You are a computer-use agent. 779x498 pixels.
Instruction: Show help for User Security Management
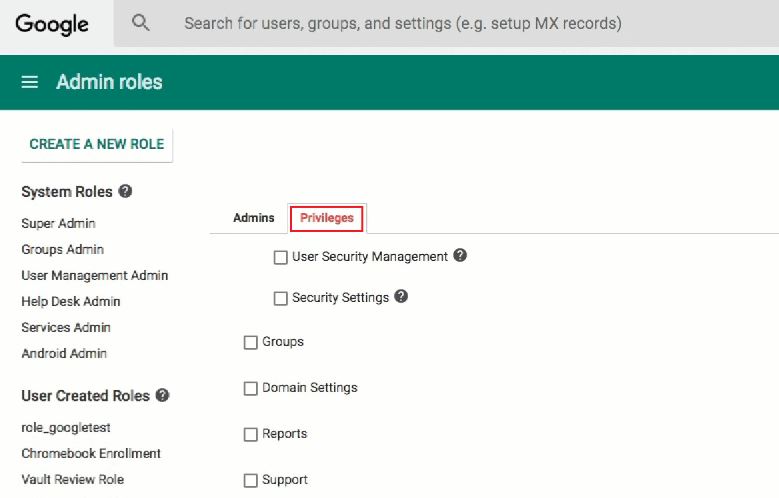click(x=460, y=255)
